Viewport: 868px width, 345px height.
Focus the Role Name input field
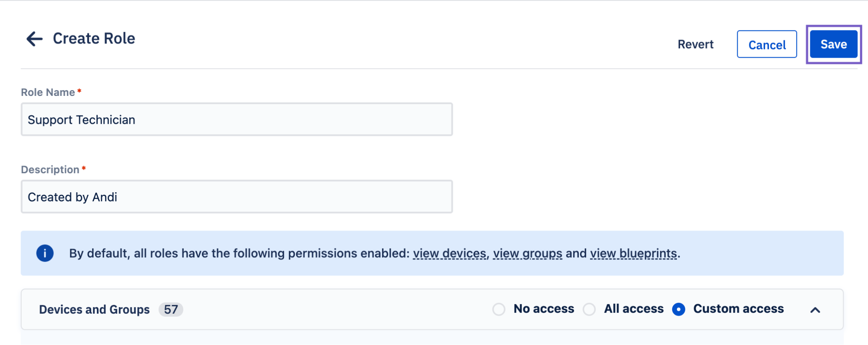coord(237,119)
